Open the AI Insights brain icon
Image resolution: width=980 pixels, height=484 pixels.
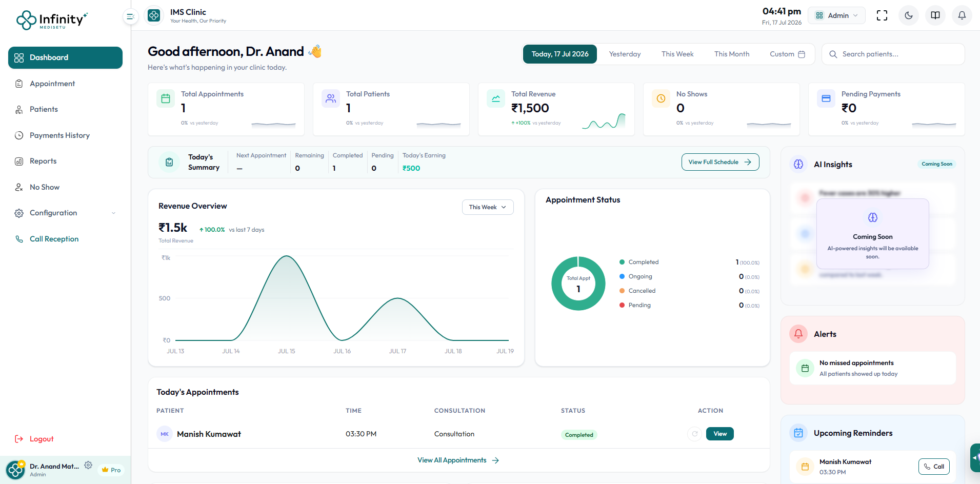tap(798, 164)
